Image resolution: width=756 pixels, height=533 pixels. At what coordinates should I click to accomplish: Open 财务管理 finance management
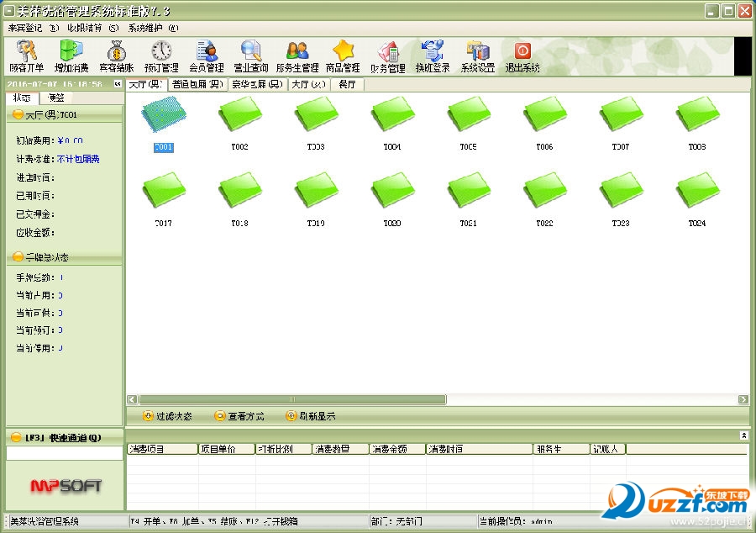point(388,55)
